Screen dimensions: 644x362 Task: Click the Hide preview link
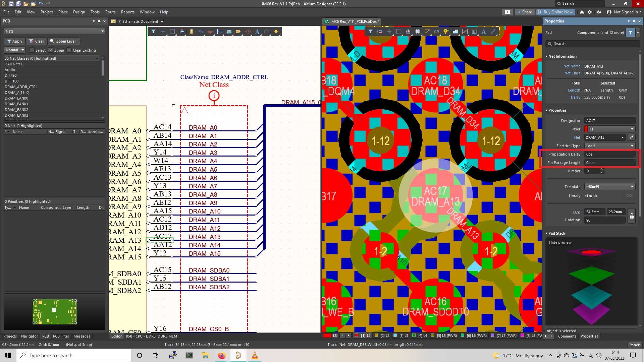[x=560, y=242]
